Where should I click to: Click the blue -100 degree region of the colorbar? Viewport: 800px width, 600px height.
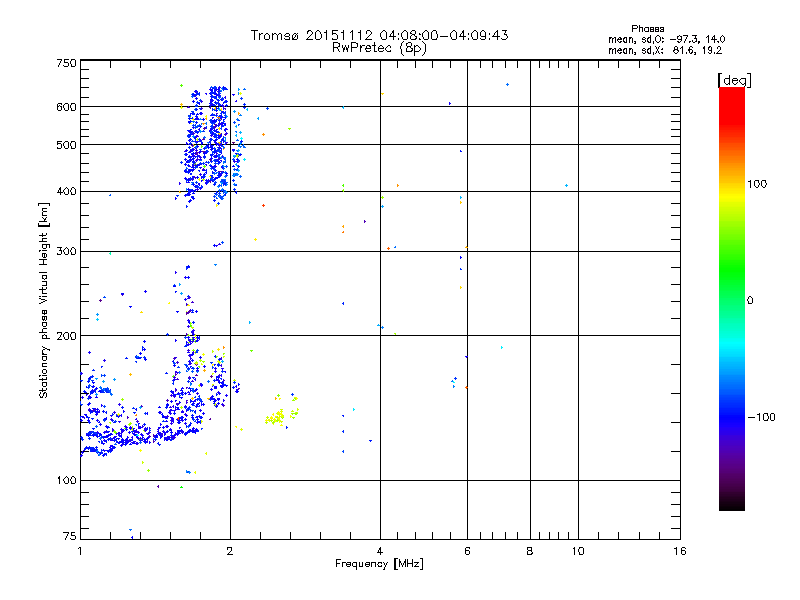point(732,417)
